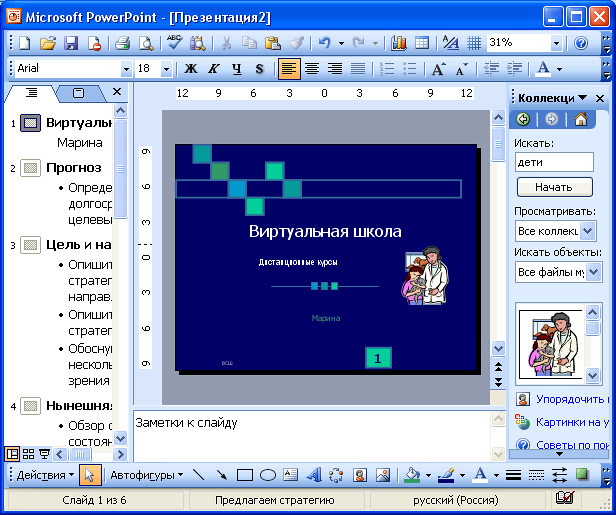Image resolution: width=616 pixels, height=515 pixels.
Task: Draw a line with the Line tool
Action: click(x=198, y=475)
